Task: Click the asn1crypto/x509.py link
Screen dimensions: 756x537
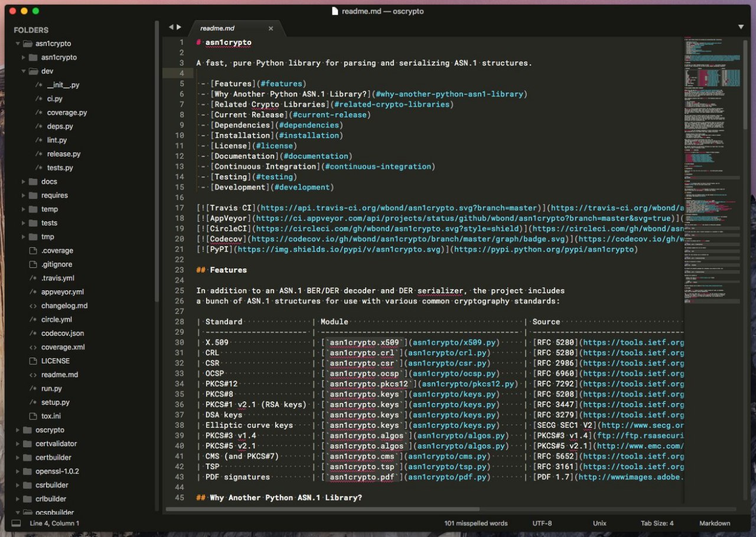Action: click(x=455, y=343)
